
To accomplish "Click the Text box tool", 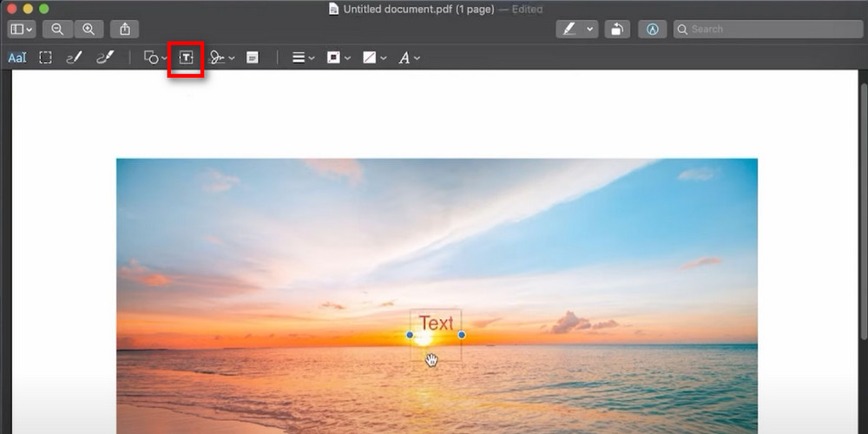I will click(x=186, y=57).
